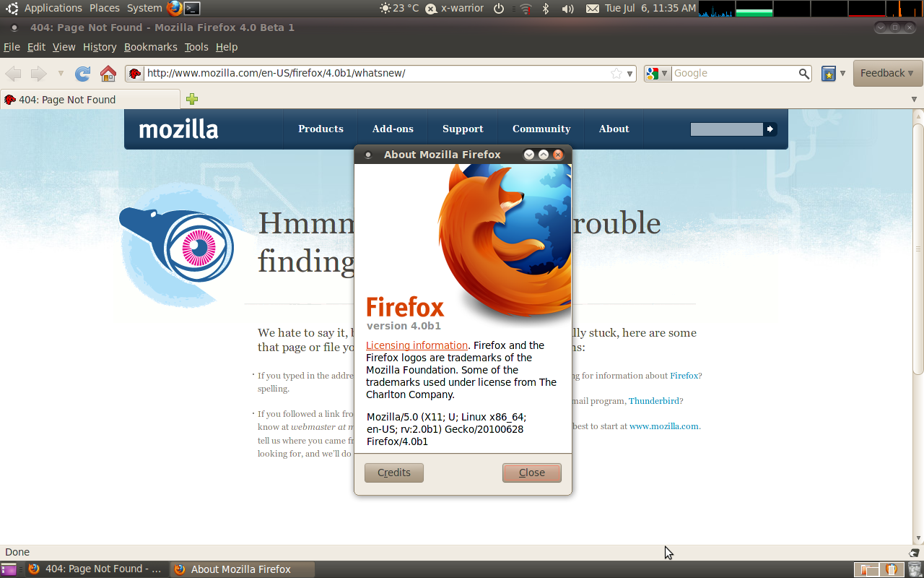924x578 pixels.
Task: Click About in mozilla navigation
Action: [614, 129]
